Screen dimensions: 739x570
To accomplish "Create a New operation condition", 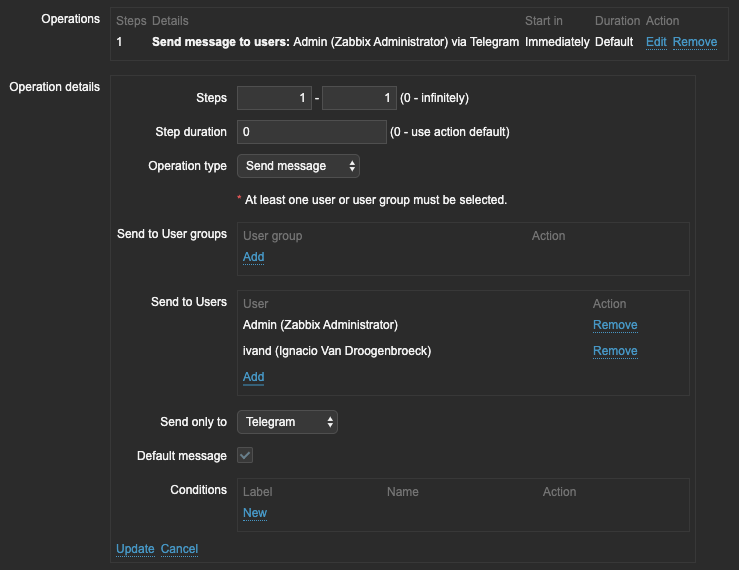I will click(x=255, y=513).
